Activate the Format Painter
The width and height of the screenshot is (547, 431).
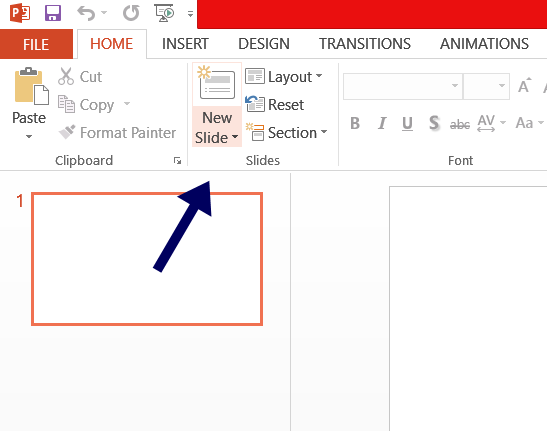[x=117, y=133]
